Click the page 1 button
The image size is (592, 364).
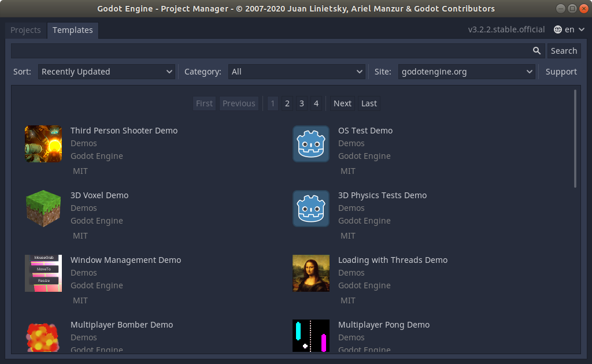tap(273, 103)
